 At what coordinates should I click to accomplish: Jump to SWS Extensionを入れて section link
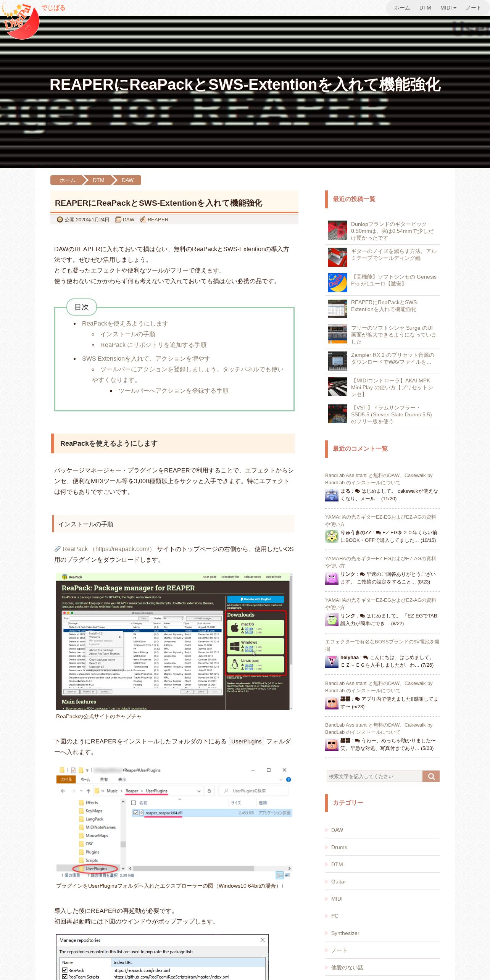(x=146, y=358)
